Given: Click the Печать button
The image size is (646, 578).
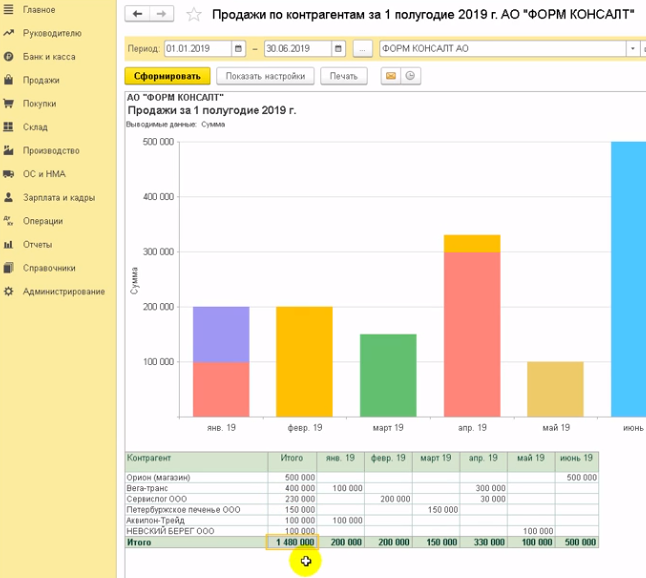Looking at the screenshot, I should tap(343, 76).
